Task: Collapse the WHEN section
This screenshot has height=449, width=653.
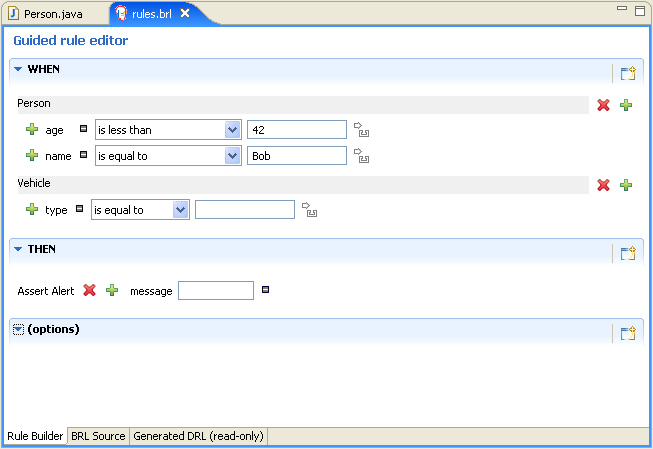Action: [x=18, y=69]
